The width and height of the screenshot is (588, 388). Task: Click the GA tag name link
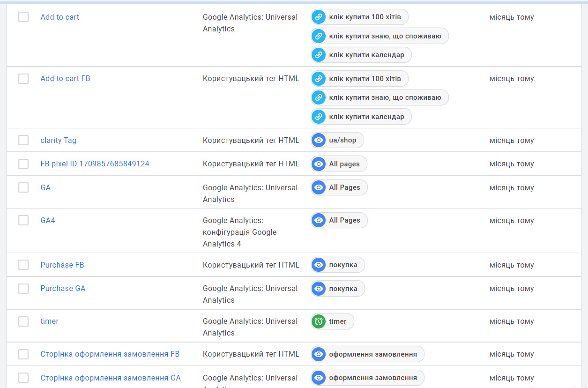click(x=45, y=187)
